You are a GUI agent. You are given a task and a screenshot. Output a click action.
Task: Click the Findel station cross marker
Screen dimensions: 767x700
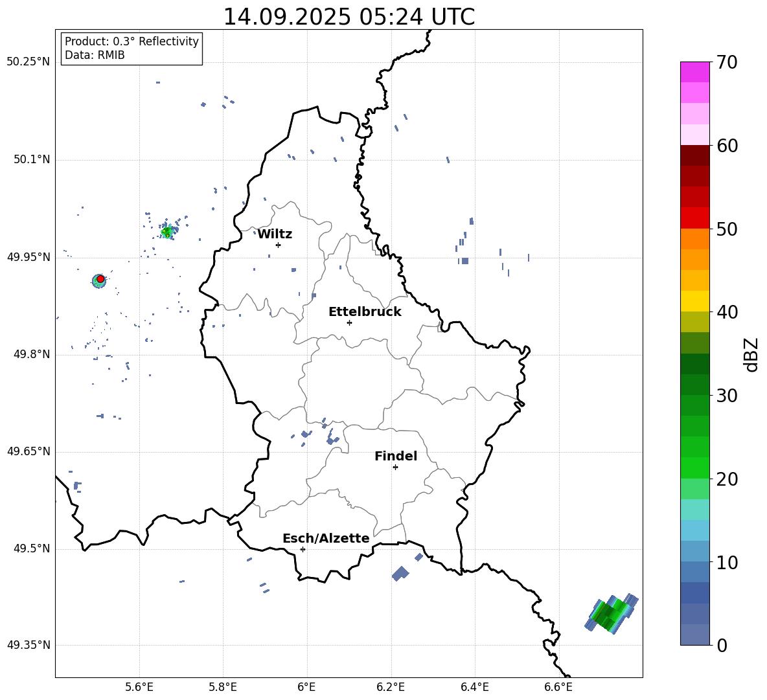(395, 467)
